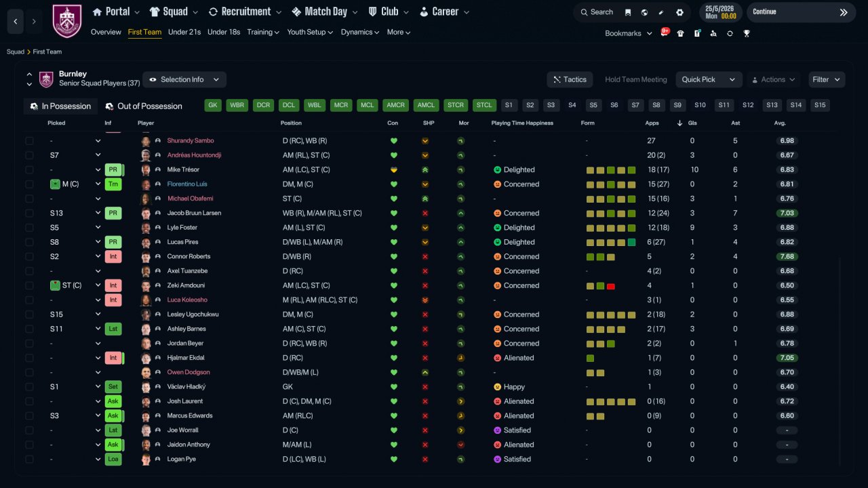Screen dimensions: 868x488
Task: Click the circular transfers shortcut icon
Action: pyautogui.click(x=730, y=33)
